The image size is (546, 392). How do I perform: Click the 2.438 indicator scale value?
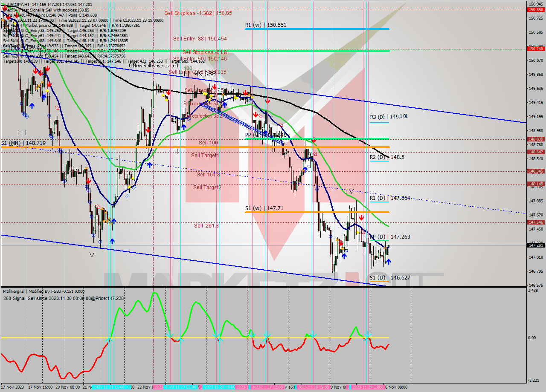533,291
